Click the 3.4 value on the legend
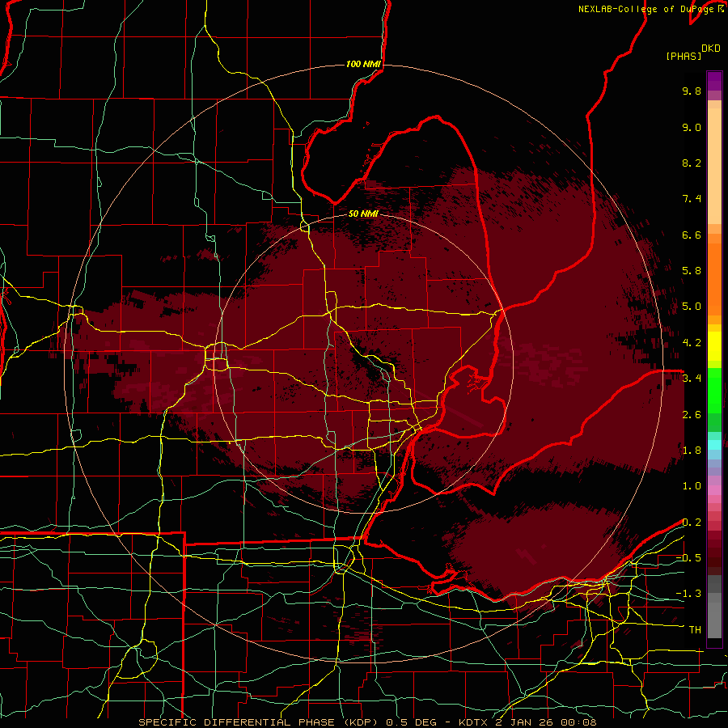Image resolution: width=728 pixels, height=728 pixels. tap(692, 379)
